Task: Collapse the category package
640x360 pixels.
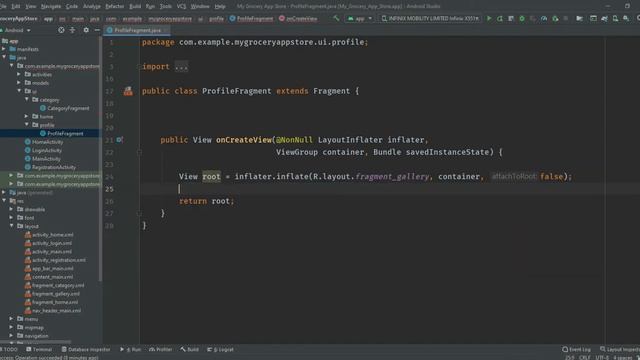Action: (x=27, y=100)
